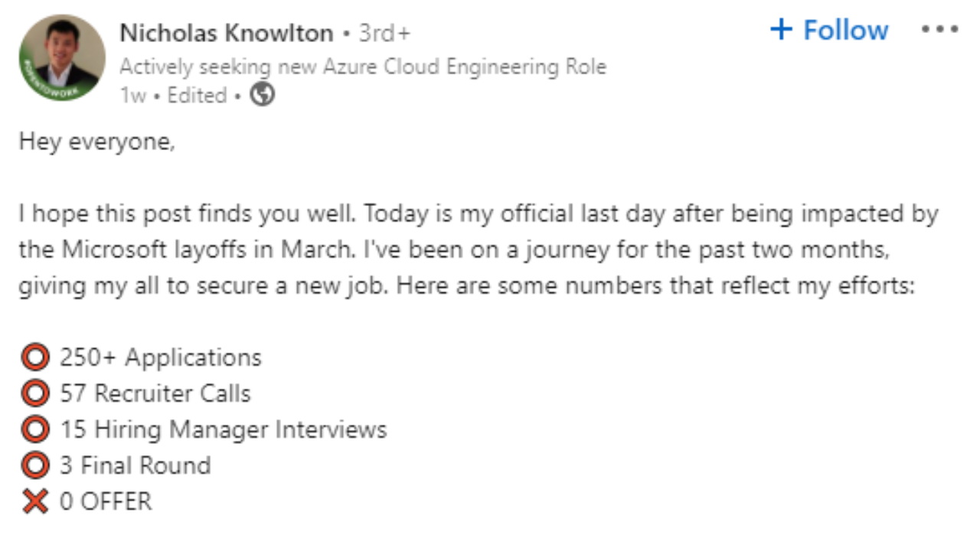Click the "250+ Applications" text
Image resolution: width=980 pixels, height=551 pixels.
[161, 357]
